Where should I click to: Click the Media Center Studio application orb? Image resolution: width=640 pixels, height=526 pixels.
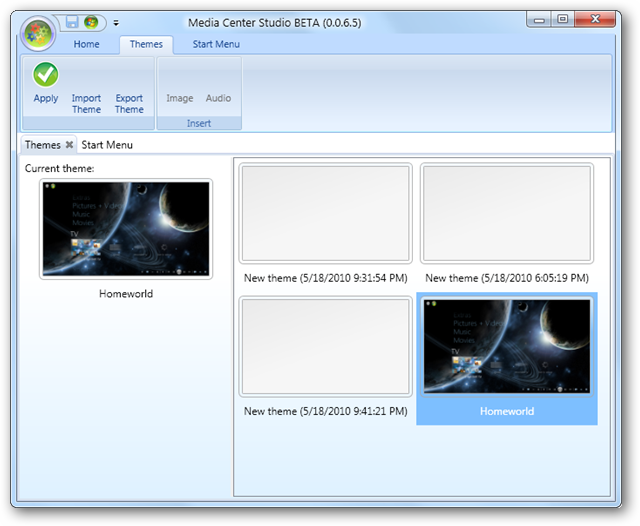pos(38,34)
